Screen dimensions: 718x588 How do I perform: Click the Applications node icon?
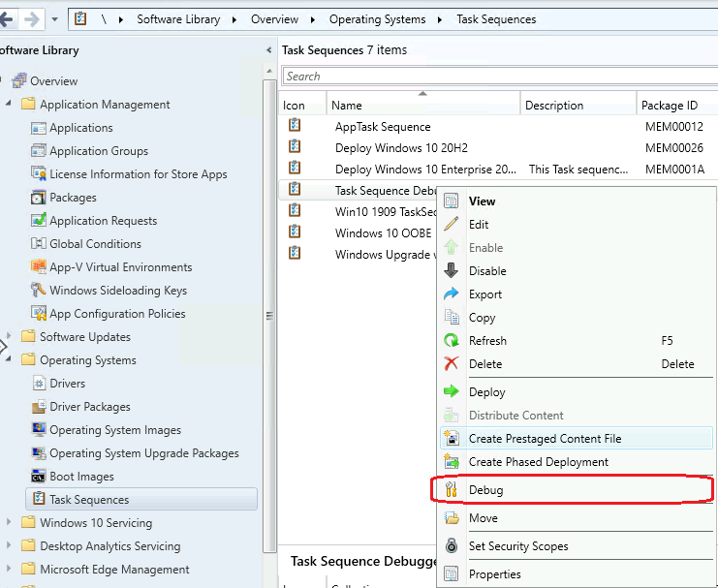(x=39, y=128)
